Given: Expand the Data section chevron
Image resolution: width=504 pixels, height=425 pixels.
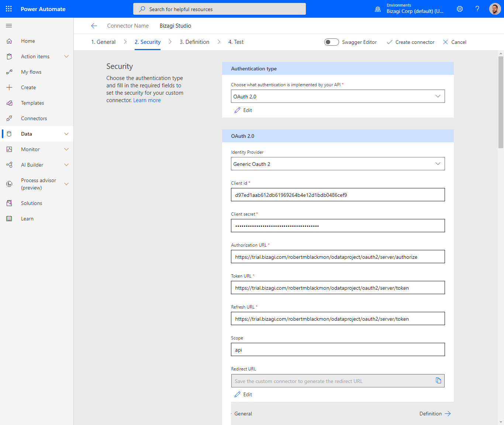Looking at the screenshot, I should 66,134.
